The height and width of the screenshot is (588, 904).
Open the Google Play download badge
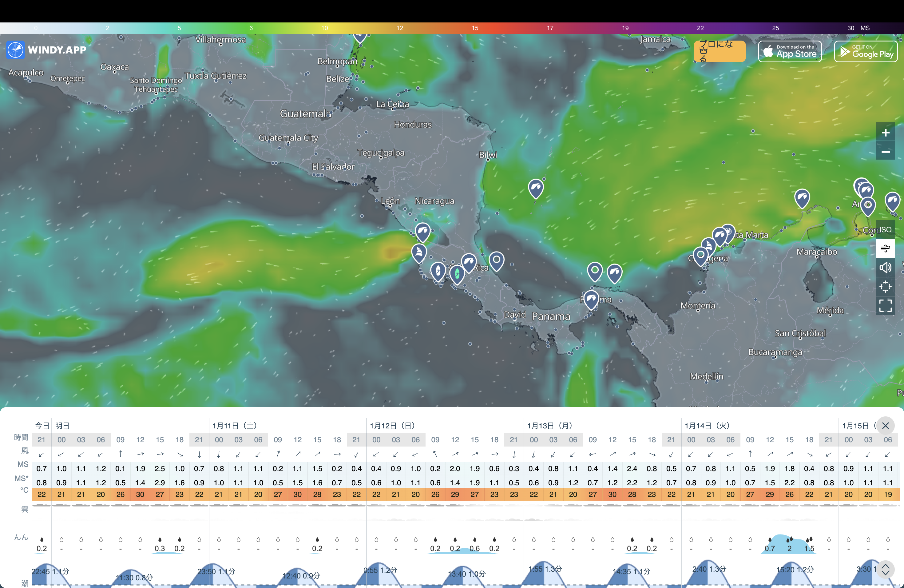[866, 51]
